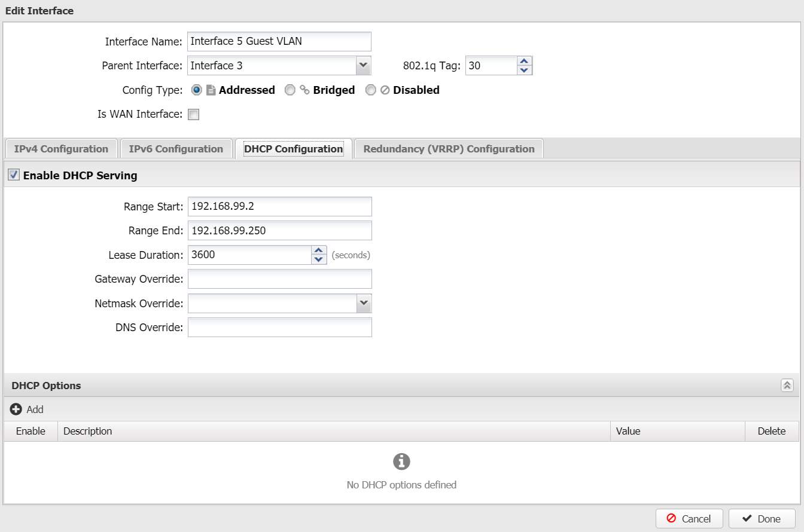Click into the Gateway Override field

pos(279,279)
